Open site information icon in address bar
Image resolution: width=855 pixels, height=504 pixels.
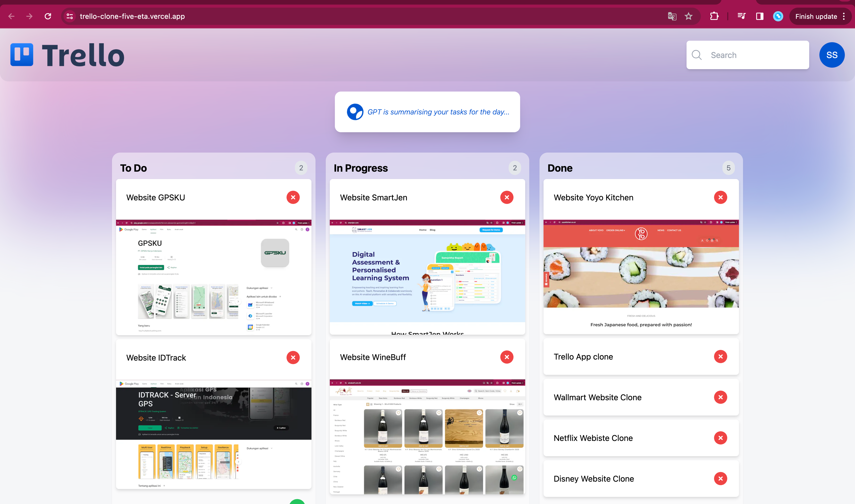(x=70, y=16)
